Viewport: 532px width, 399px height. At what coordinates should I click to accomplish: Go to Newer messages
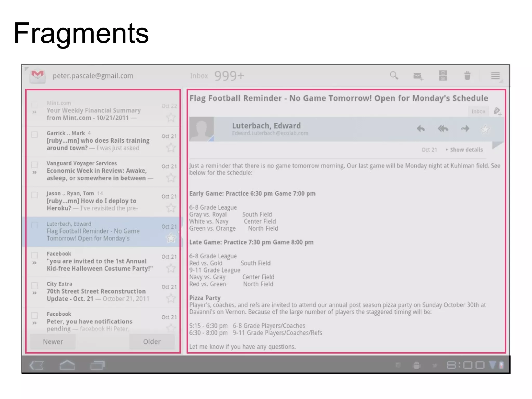[53, 342]
